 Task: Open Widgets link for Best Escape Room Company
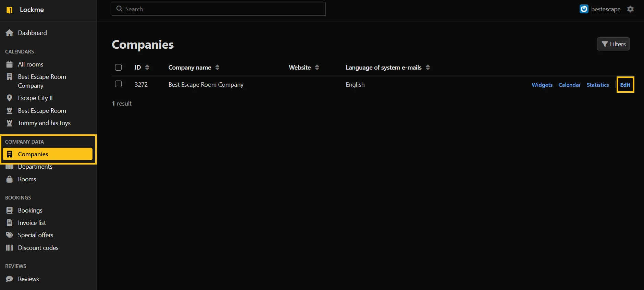542,85
